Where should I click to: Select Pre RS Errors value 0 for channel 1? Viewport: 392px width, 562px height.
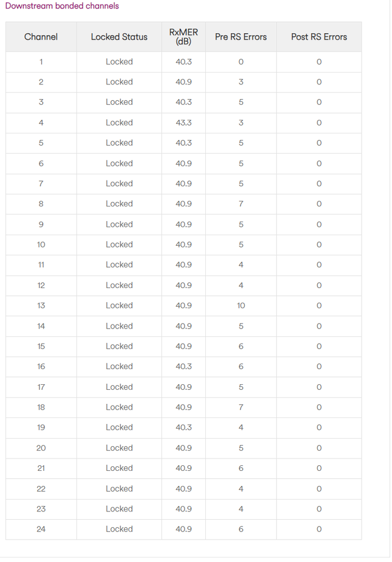click(241, 62)
